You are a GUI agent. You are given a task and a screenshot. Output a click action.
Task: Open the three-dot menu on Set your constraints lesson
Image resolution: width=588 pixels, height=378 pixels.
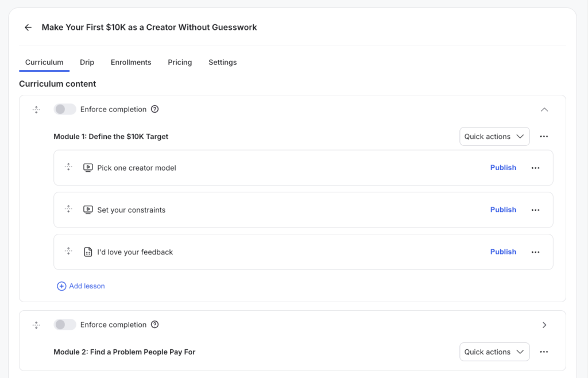coord(535,209)
